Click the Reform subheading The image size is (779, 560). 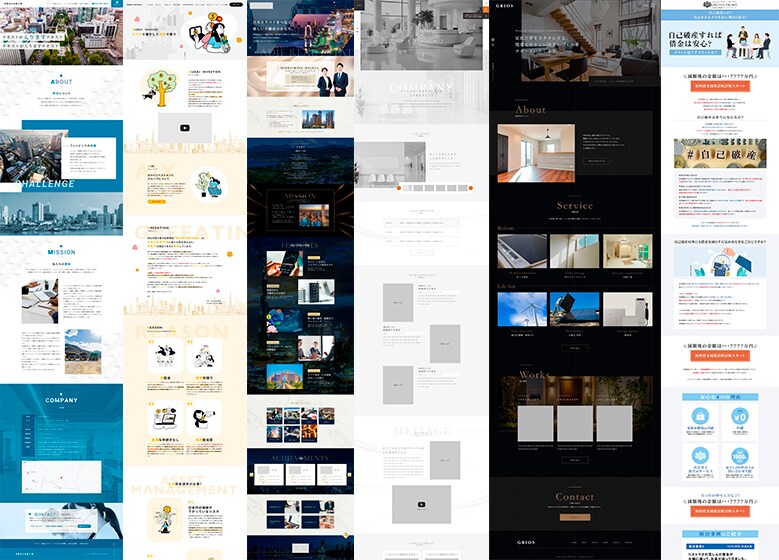(506, 228)
